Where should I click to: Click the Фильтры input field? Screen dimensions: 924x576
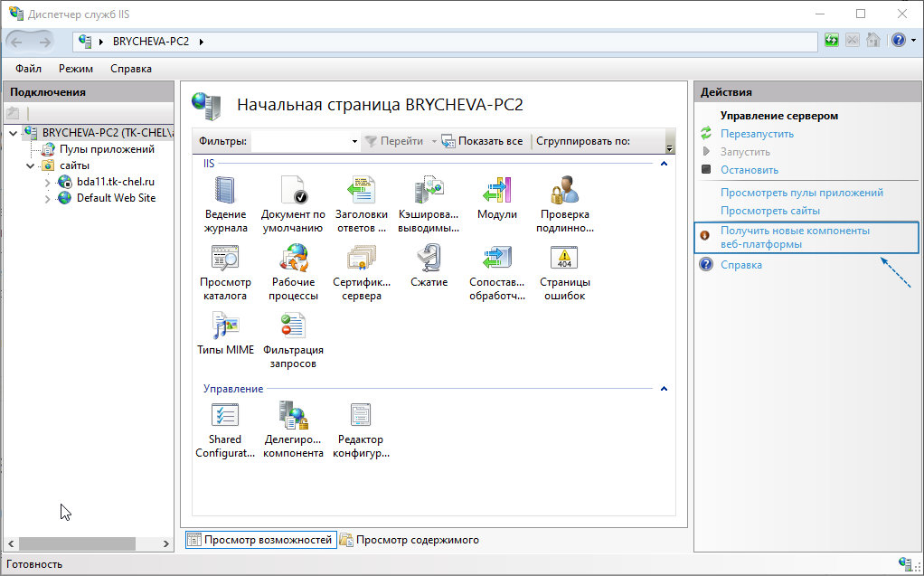click(300, 141)
